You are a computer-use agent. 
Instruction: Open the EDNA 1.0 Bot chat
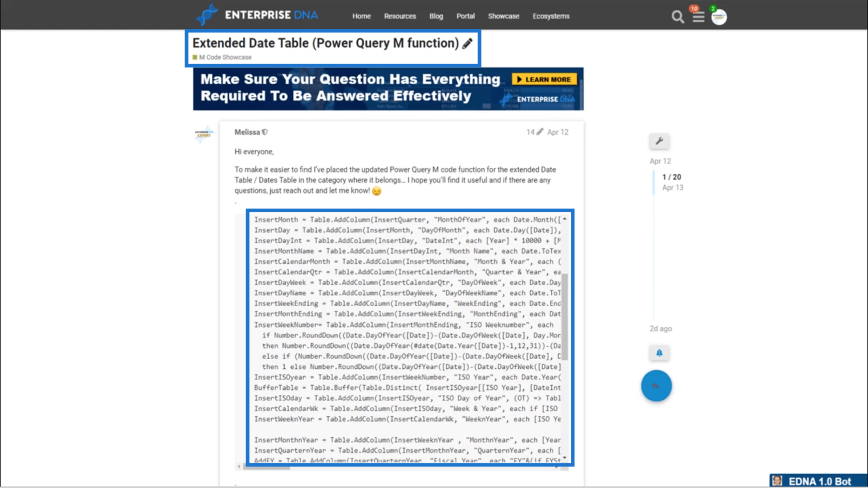click(x=818, y=481)
